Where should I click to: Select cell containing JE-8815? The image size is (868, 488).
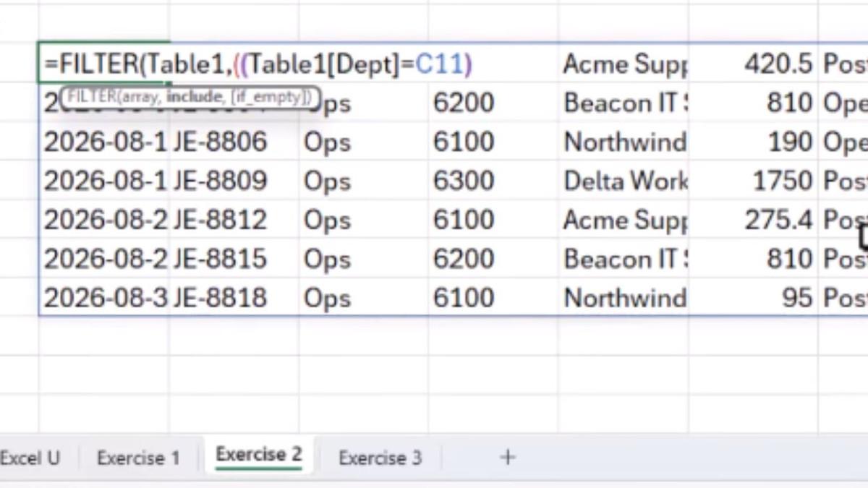(x=234, y=259)
